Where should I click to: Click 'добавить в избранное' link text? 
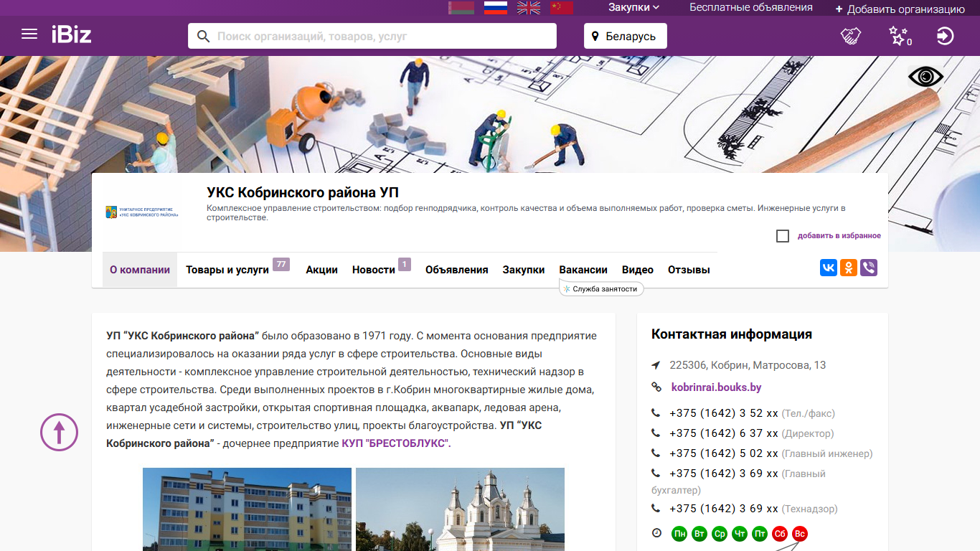pyautogui.click(x=839, y=236)
